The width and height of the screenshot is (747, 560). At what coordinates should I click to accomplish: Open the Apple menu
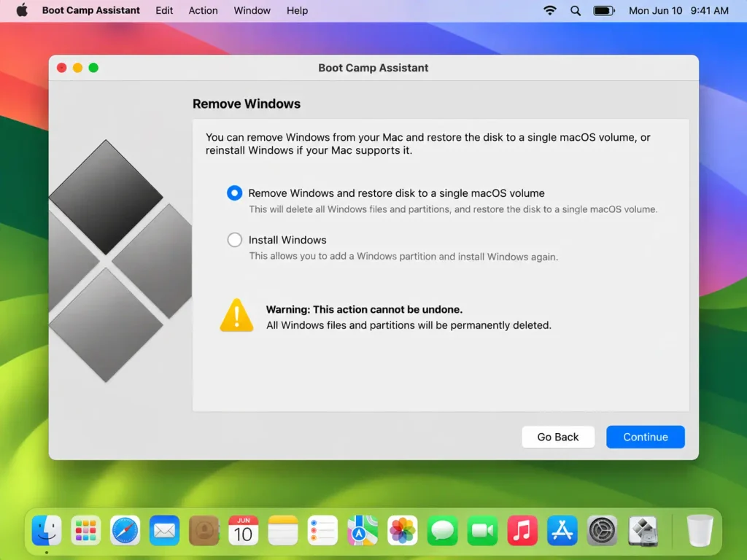22,10
